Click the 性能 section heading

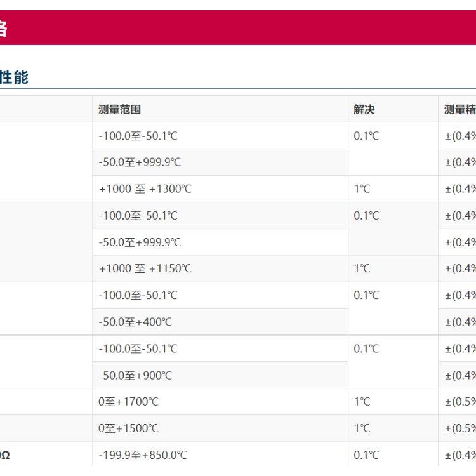click(14, 77)
